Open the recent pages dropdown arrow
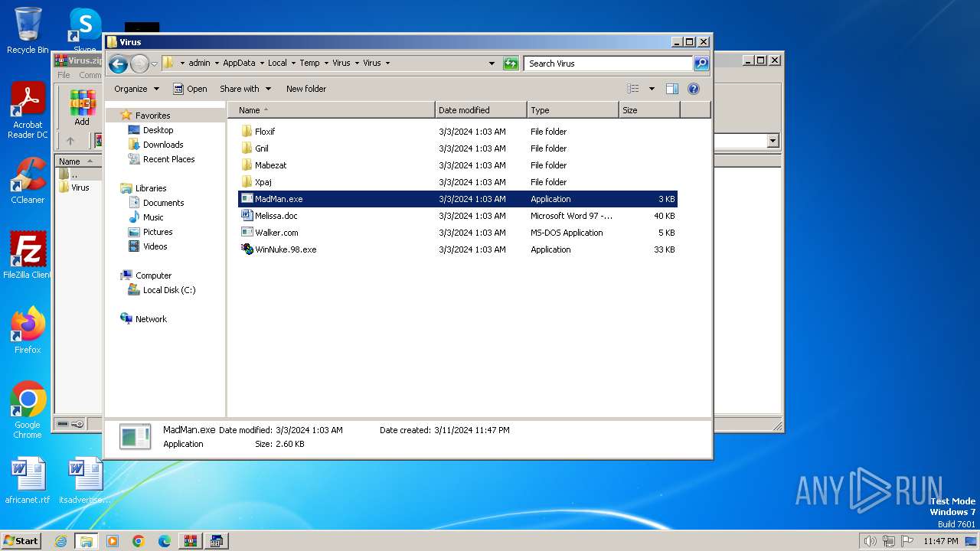 pos(154,64)
